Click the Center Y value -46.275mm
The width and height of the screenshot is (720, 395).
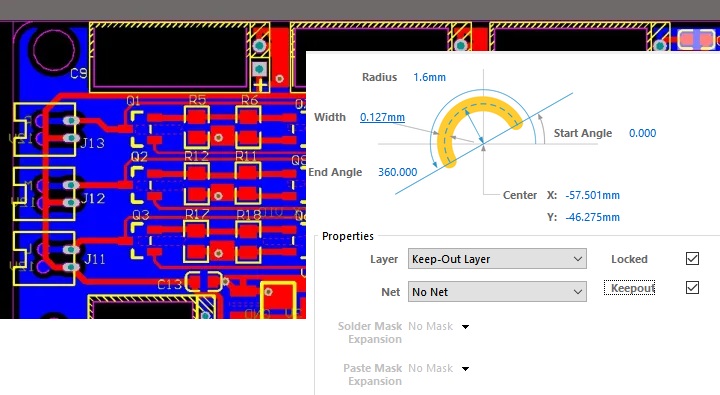[592, 217]
